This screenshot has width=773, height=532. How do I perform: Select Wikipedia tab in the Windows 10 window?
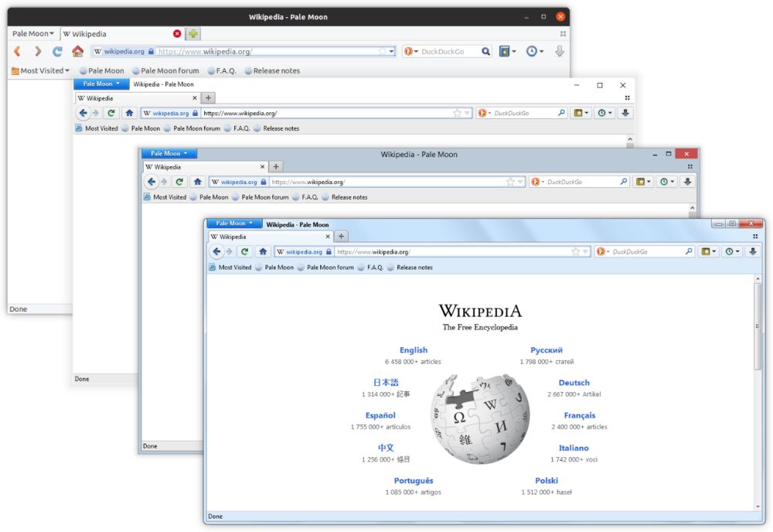point(138,98)
